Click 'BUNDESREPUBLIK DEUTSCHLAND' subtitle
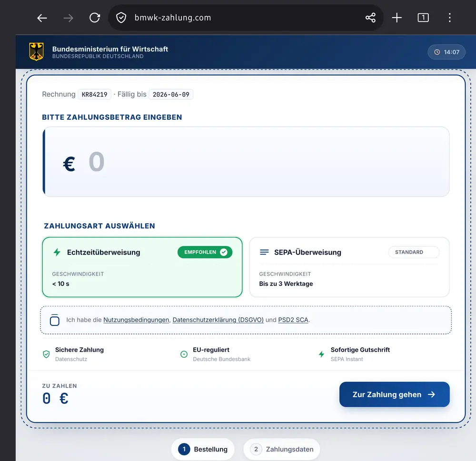The image size is (476, 461). pos(98,57)
